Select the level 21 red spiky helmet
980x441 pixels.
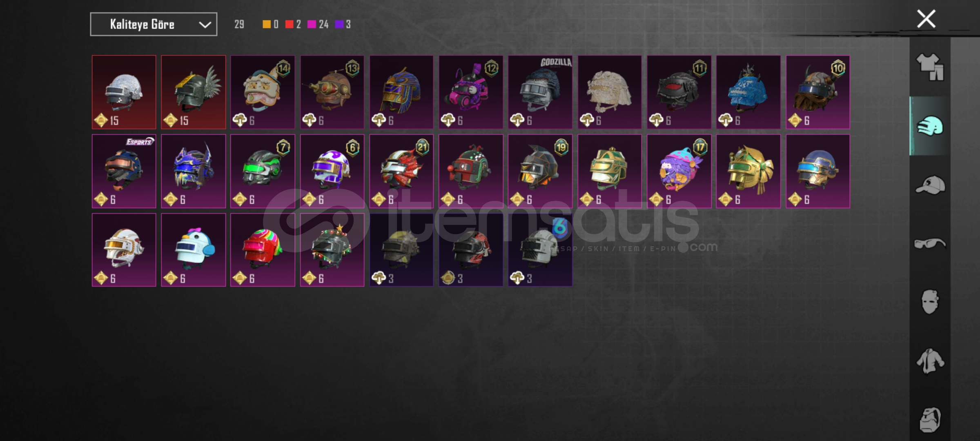coord(401,171)
